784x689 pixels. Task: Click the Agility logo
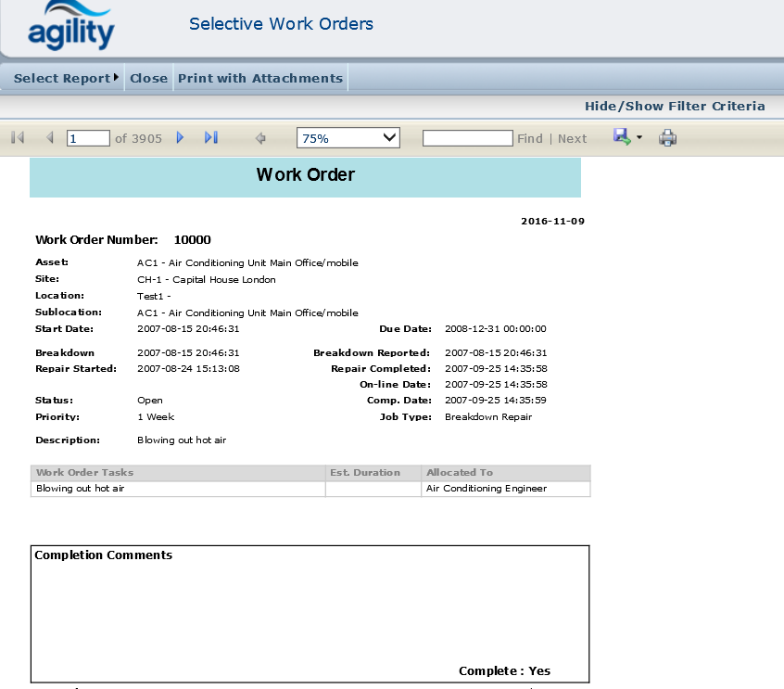click(x=70, y=26)
